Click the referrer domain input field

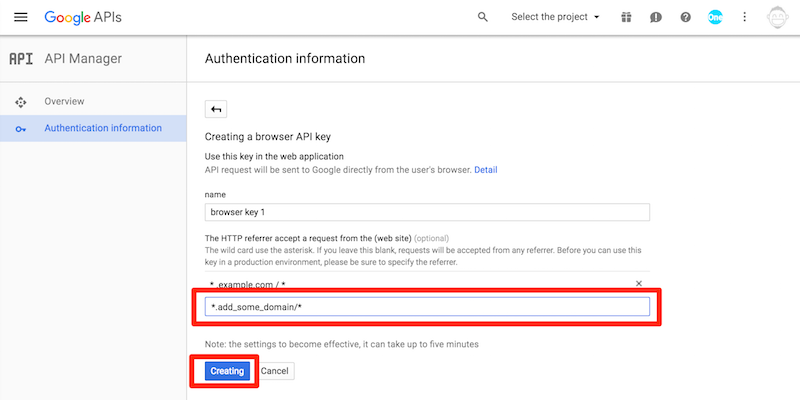tap(427, 307)
